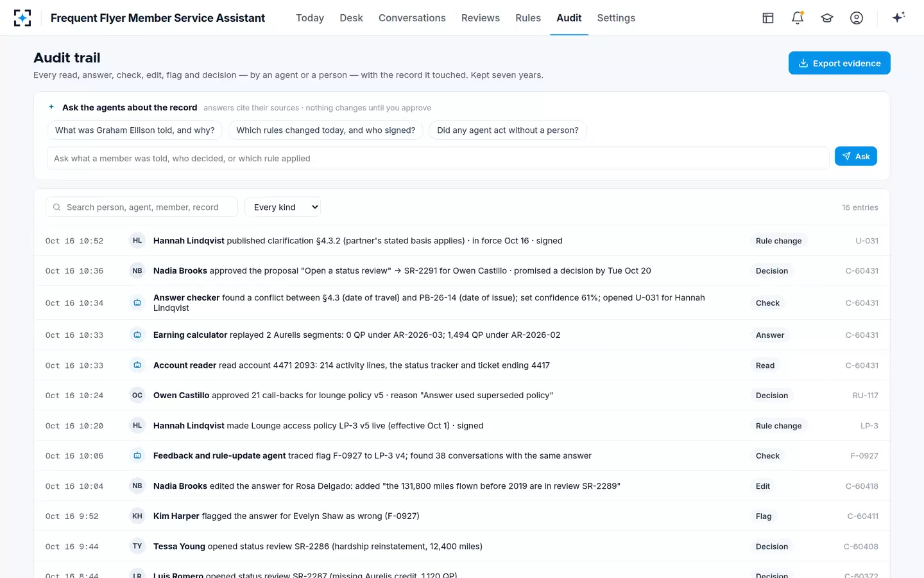924x578 pixels.
Task: Open the user profile icon
Action: point(857,18)
